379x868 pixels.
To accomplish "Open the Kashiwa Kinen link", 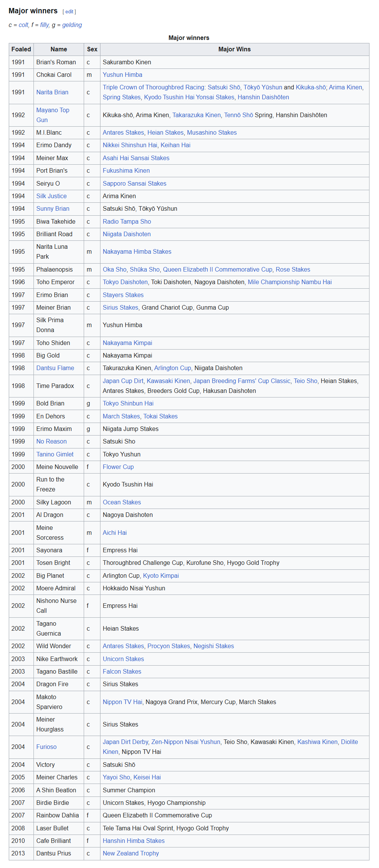I will 317,742.
